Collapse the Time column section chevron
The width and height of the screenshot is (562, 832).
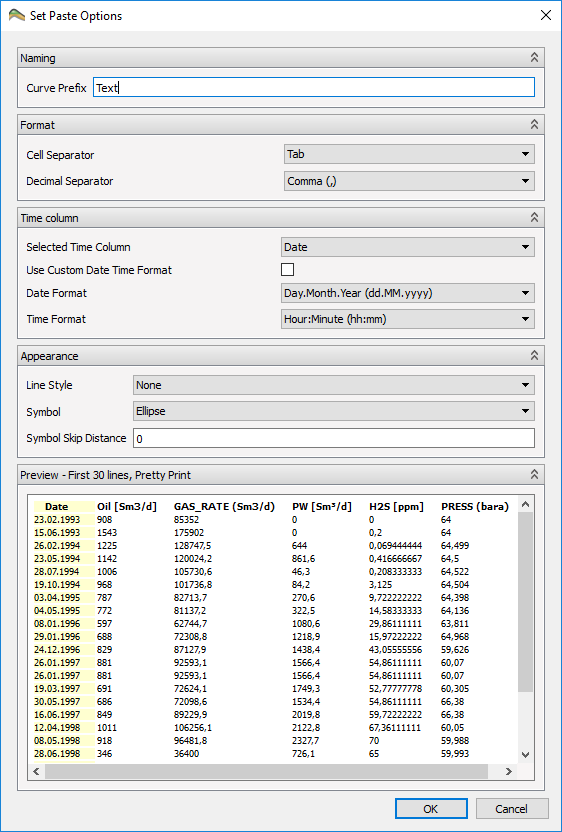pyautogui.click(x=534, y=217)
